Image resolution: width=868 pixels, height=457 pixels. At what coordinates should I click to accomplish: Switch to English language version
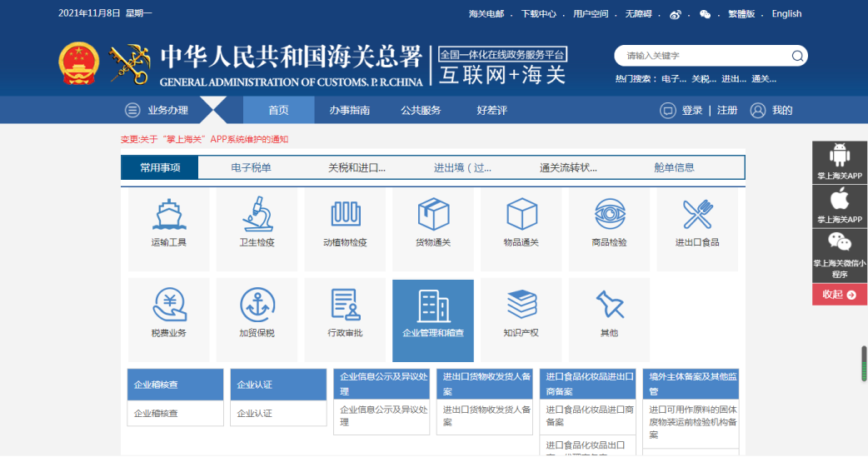pos(786,14)
